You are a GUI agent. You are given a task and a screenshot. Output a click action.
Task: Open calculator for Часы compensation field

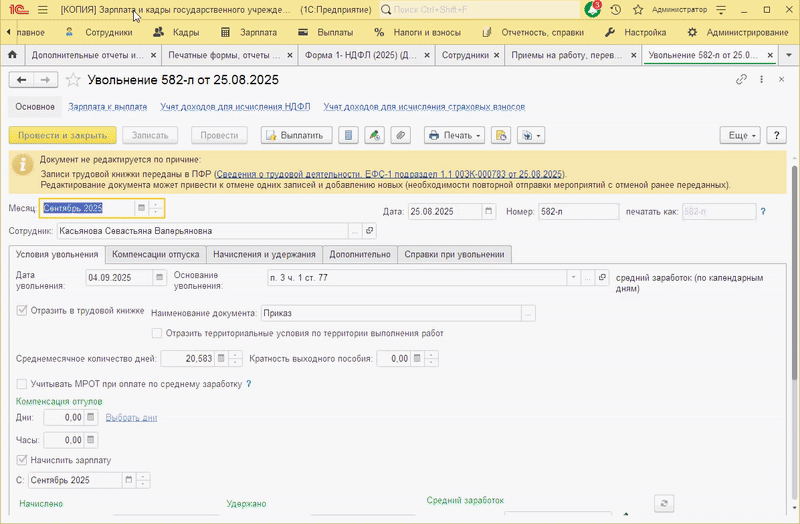90,440
